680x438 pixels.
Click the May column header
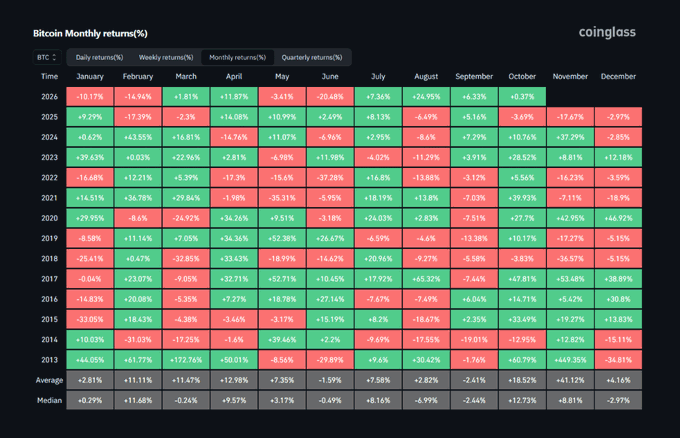point(282,76)
